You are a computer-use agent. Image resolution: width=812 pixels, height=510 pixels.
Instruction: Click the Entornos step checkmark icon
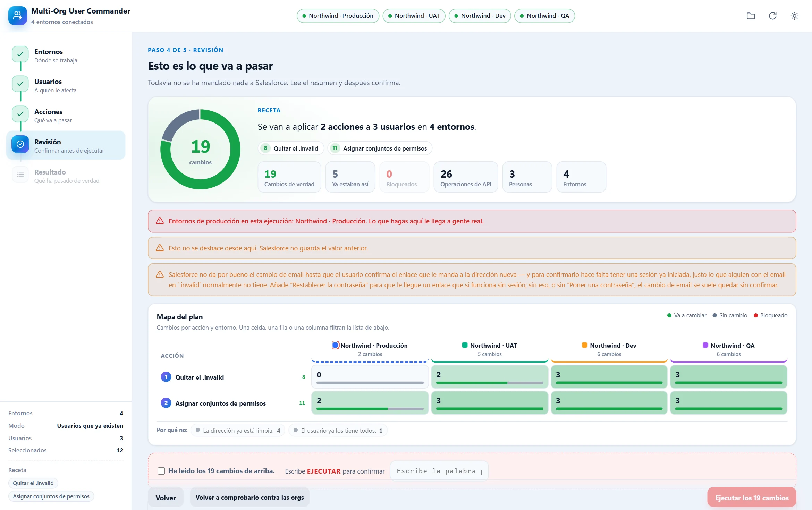[20, 54]
